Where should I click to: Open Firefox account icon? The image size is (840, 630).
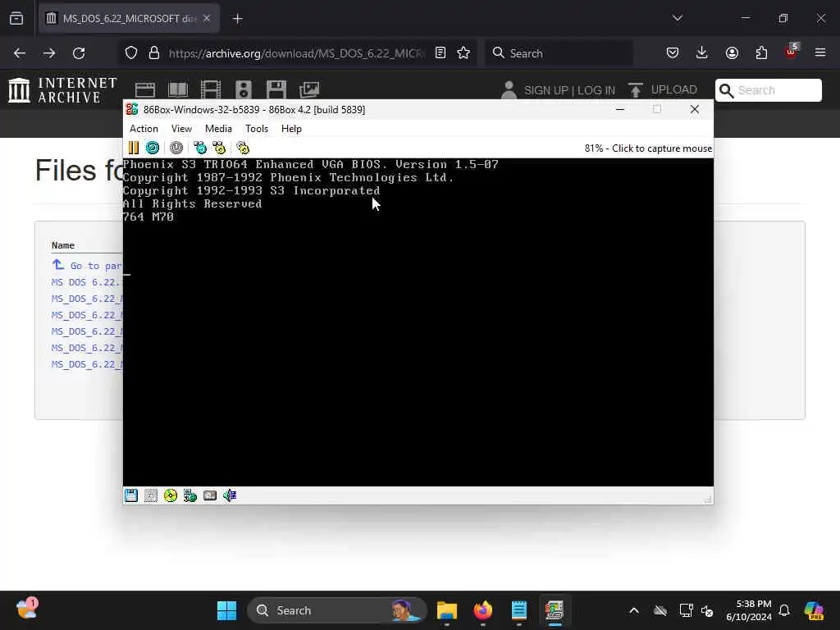[732, 53]
